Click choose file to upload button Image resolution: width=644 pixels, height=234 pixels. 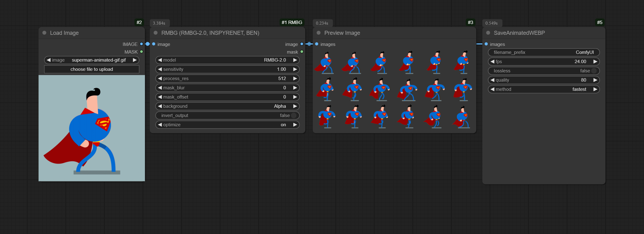(92, 69)
